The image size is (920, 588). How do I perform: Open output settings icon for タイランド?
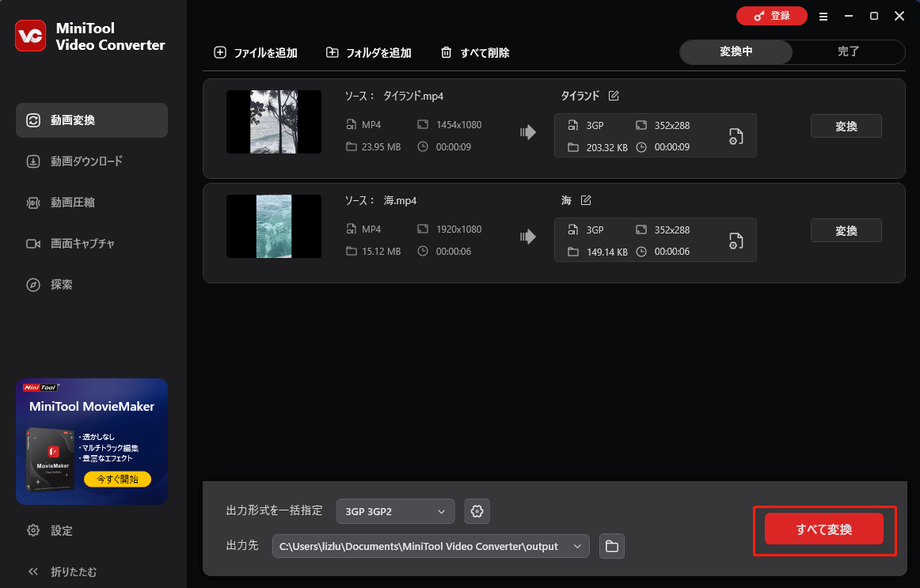point(736,136)
